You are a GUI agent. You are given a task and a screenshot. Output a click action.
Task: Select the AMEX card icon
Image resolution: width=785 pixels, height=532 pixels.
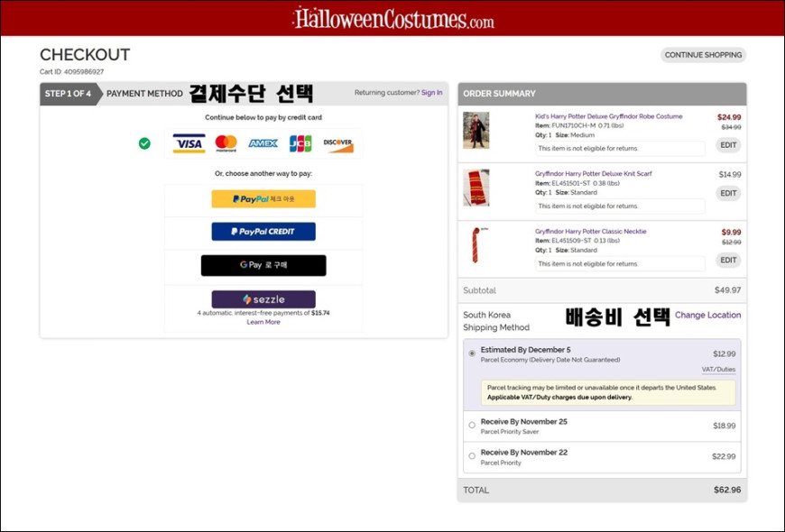263,143
